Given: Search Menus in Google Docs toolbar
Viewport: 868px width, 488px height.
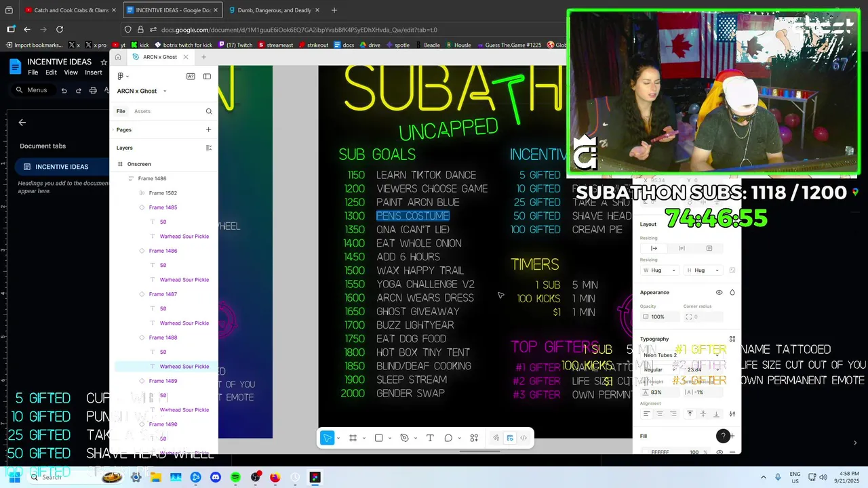Looking at the screenshot, I should pos(33,90).
